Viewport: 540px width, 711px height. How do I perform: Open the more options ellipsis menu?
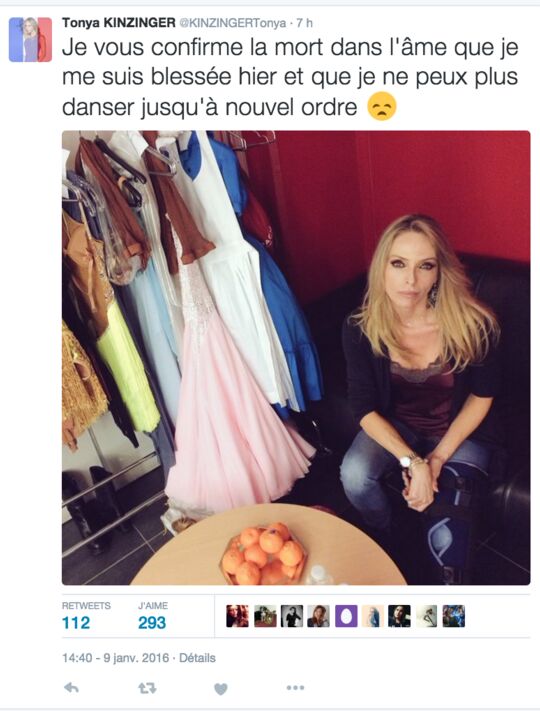(295, 688)
